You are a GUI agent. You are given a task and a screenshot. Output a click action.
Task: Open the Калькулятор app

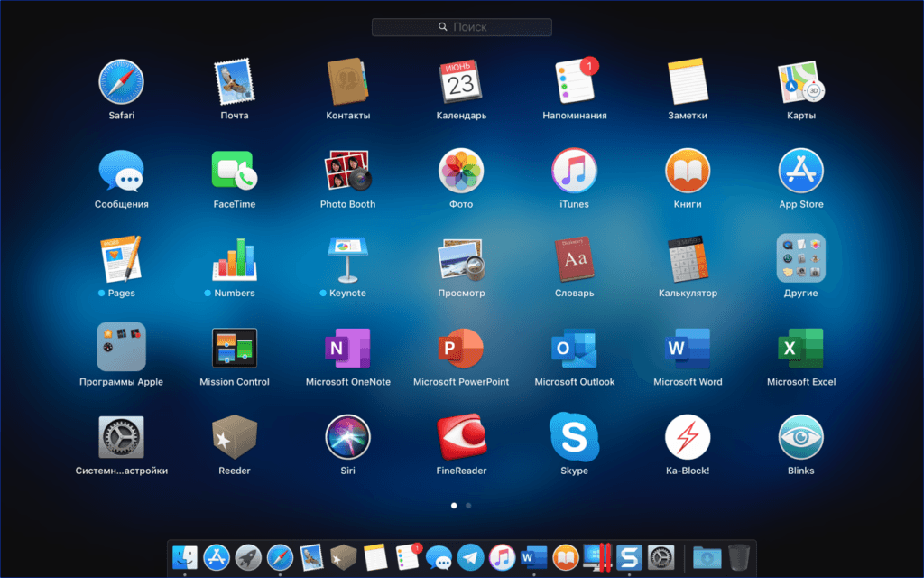pos(688,259)
